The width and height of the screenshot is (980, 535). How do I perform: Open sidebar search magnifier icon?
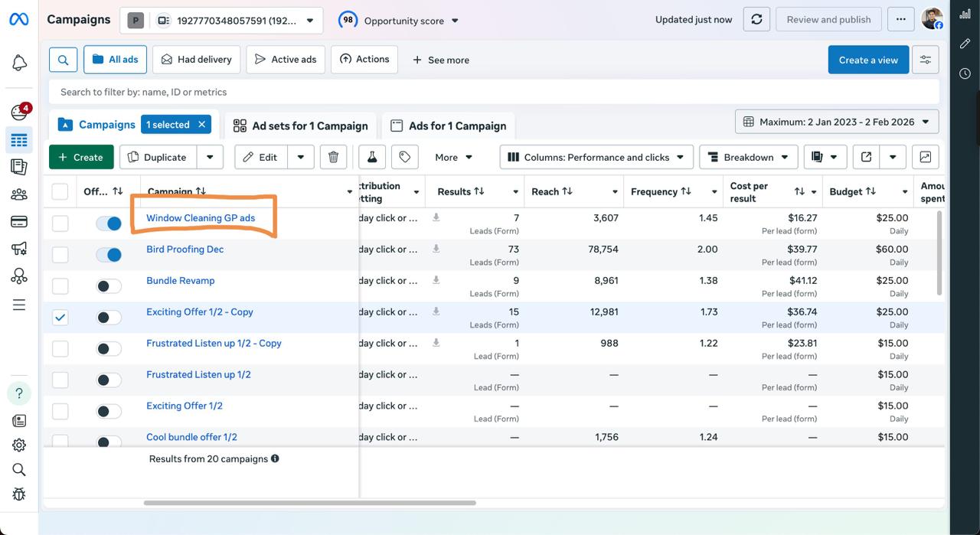(19, 470)
